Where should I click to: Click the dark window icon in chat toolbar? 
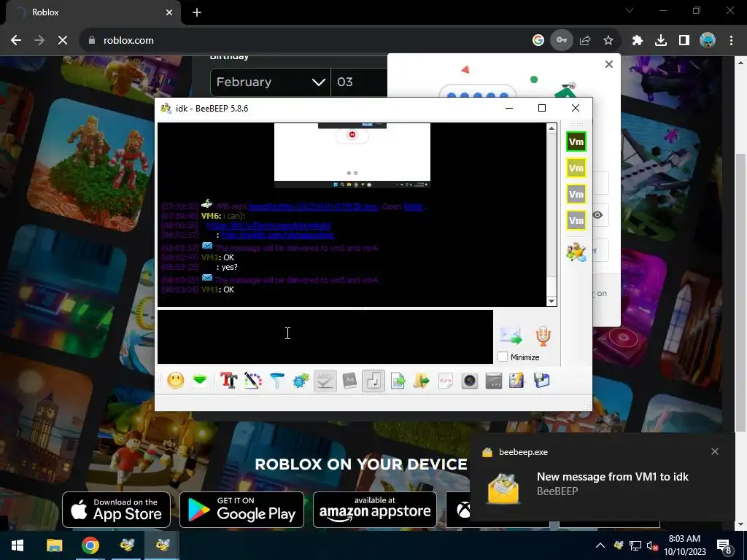pos(494,381)
